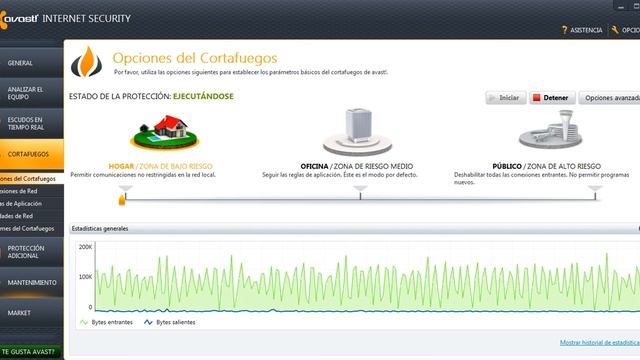The image size is (640, 360).
Task: Click the wrench Opciones icon
Action: [615, 30]
